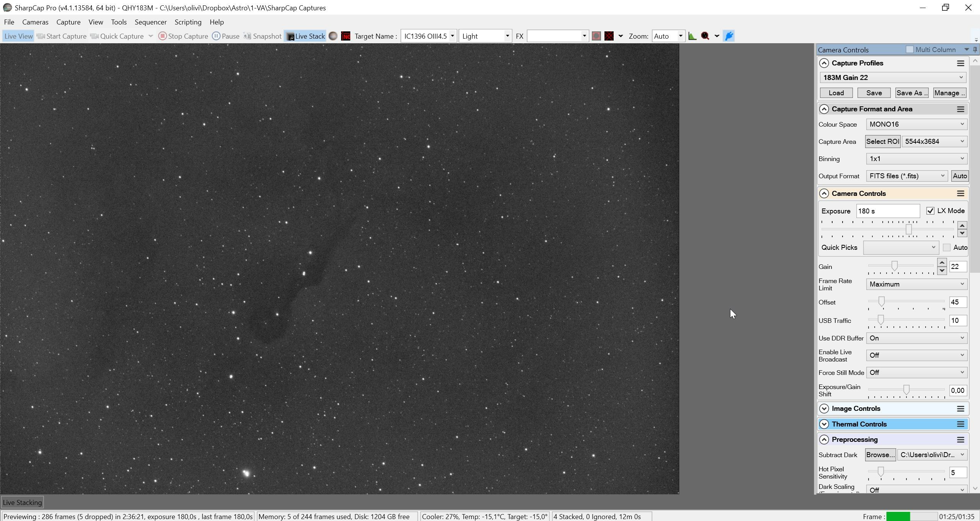
Task: Uncheck the LX Mode checkbox
Action: coord(930,211)
